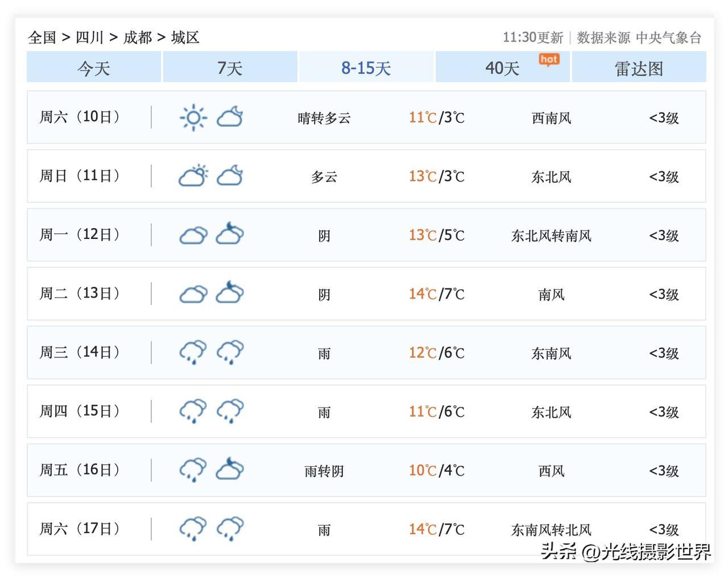Open the 7天 forecast tab
The height and width of the screenshot is (577, 728).
(230, 67)
